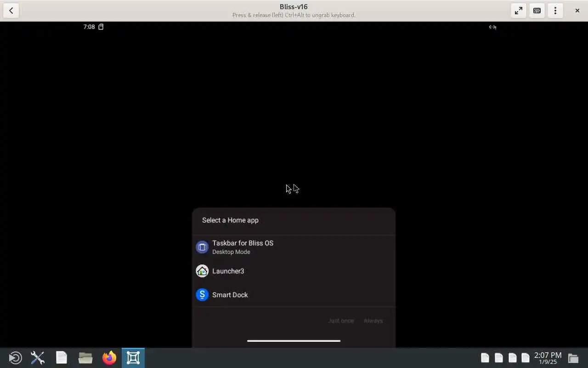Pick Smart Dock as Home app
This screenshot has width=588, height=368.
click(x=294, y=295)
